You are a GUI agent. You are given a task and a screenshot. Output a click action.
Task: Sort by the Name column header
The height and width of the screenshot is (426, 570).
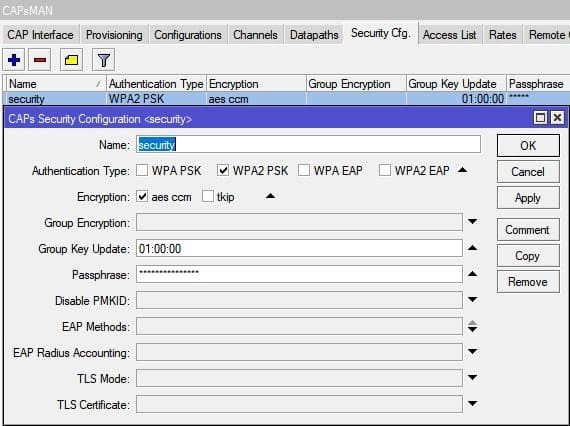56,84
